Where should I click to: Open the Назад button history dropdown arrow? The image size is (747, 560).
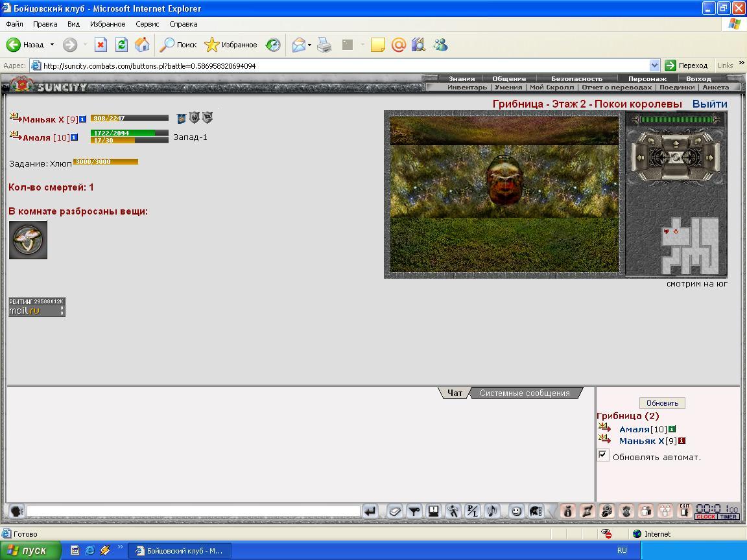click(x=52, y=45)
